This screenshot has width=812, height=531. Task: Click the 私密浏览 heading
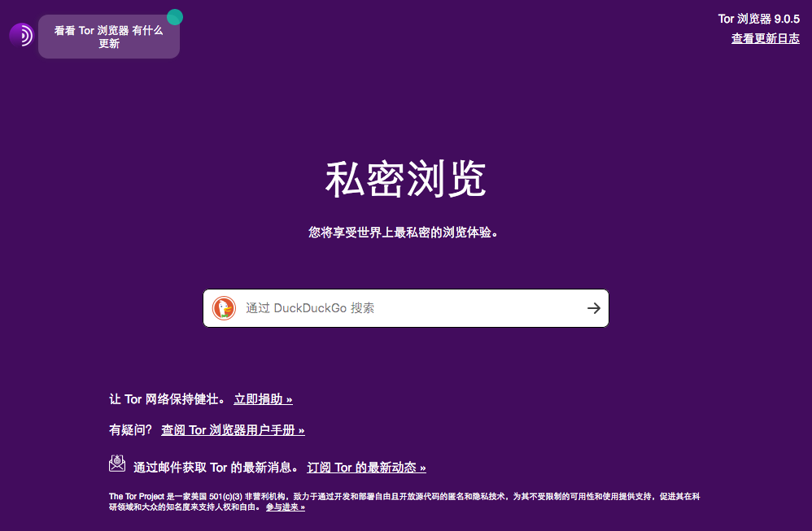pyautogui.click(x=405, y=179)
